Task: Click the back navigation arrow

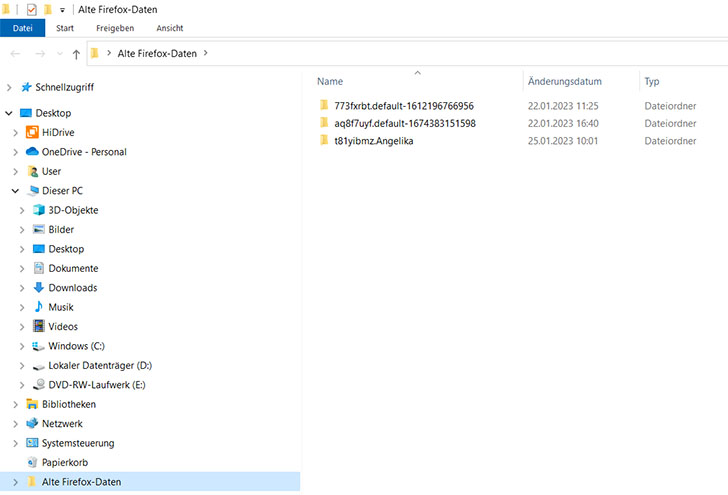Action: pos(15,54)
